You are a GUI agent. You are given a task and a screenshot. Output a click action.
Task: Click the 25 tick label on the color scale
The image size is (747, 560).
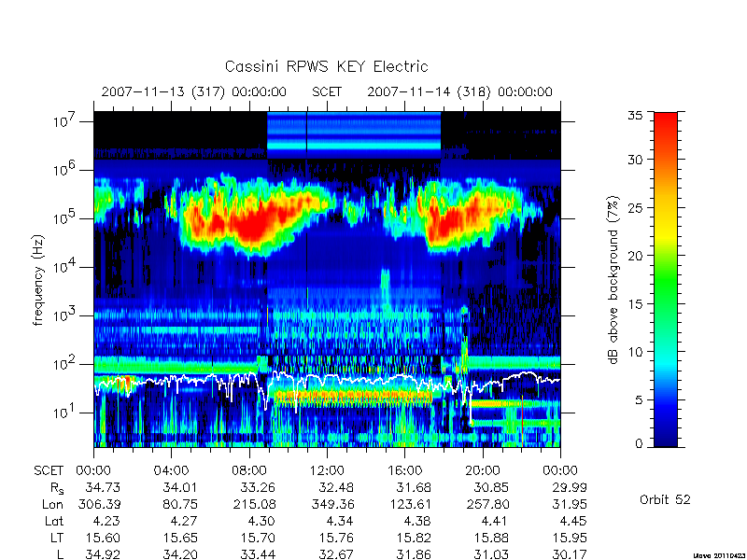(635, 207)
